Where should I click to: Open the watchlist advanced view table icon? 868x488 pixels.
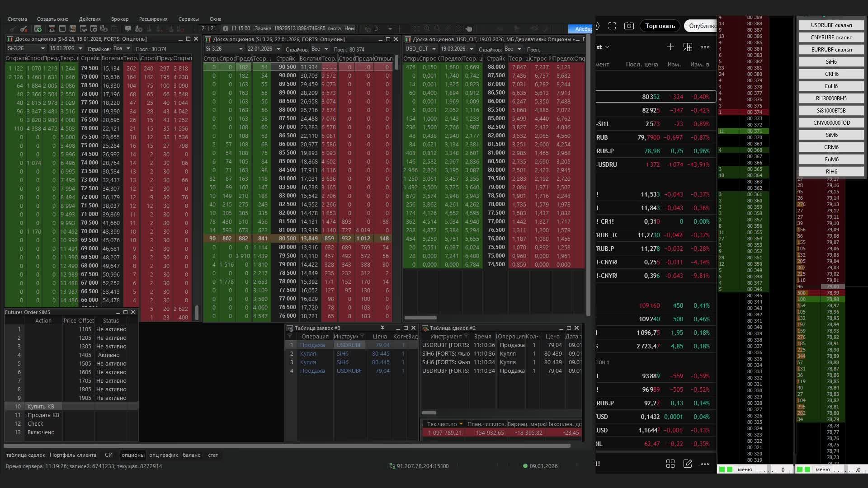pyautogui.click(x=688, y=47)
